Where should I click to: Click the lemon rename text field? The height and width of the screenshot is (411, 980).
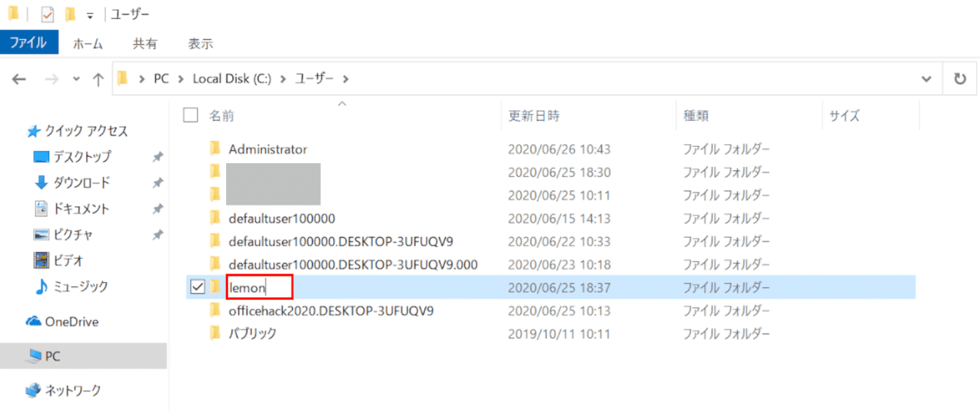click(x=260, y=288)
